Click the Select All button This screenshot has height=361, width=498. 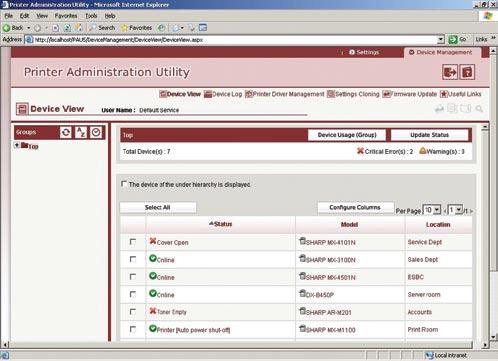point(158,207)
